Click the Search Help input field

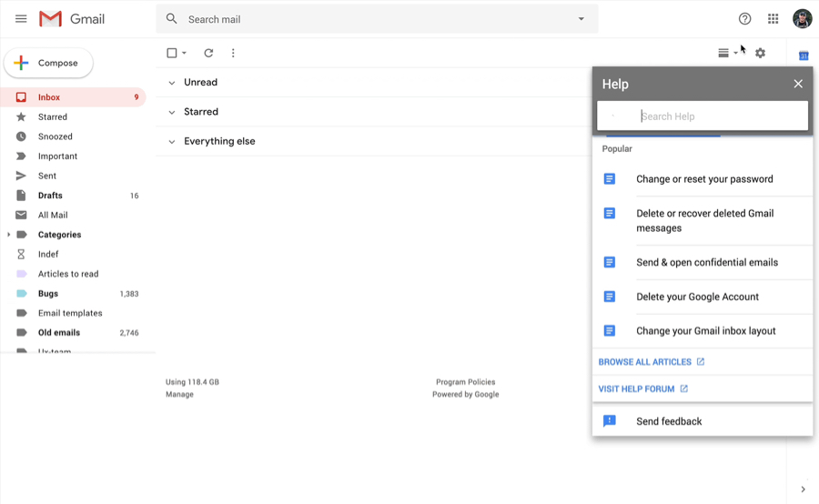click(703, 116)
